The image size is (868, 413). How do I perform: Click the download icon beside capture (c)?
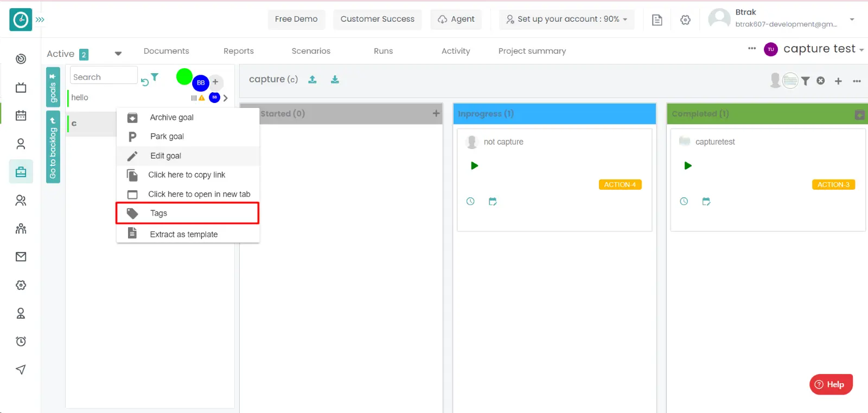point(335,80)
